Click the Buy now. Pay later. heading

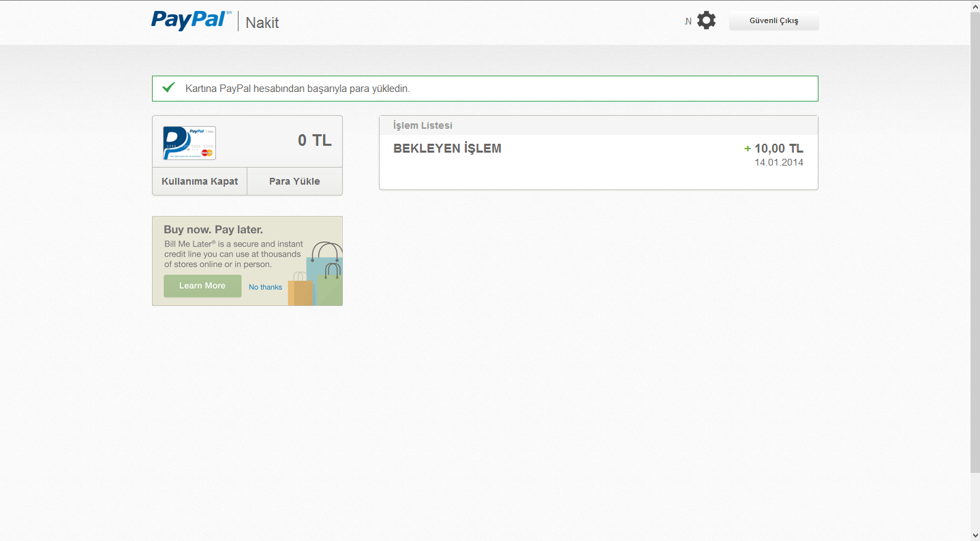(213, 230)
